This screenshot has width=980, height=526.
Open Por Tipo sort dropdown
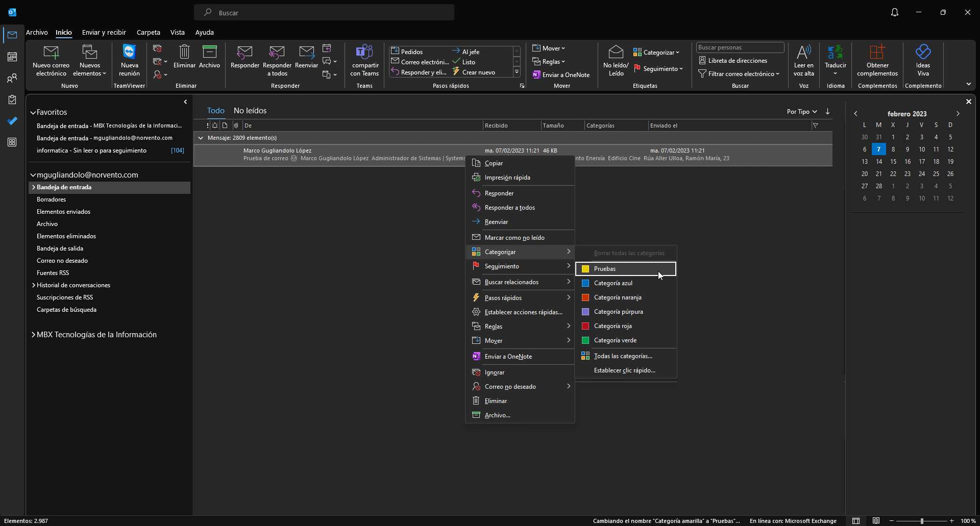pyautogui.click(x=802, y=111)
